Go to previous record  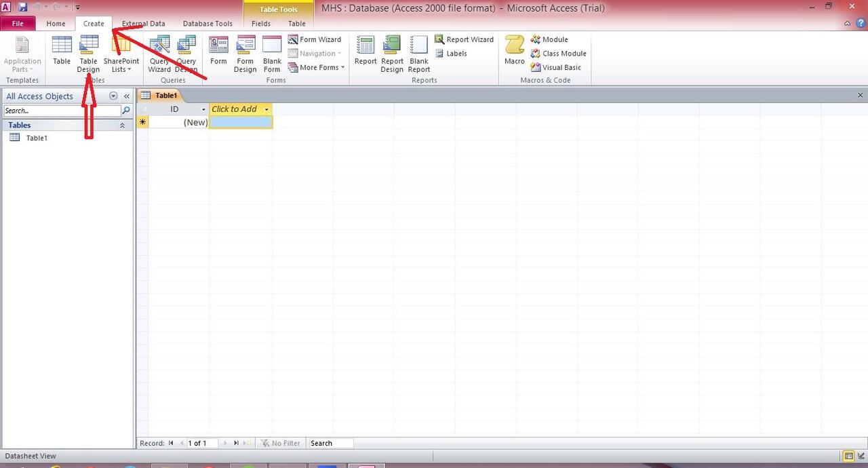[181, 443]
